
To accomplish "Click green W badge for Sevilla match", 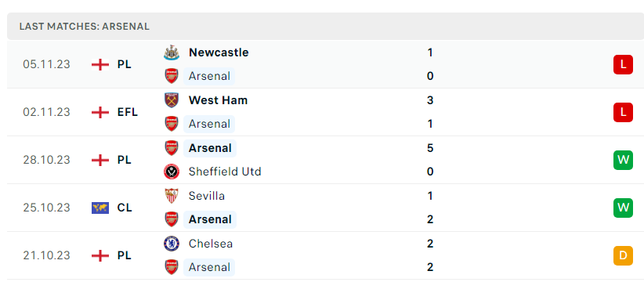I will pyautogui.click(x=623, y=208).
